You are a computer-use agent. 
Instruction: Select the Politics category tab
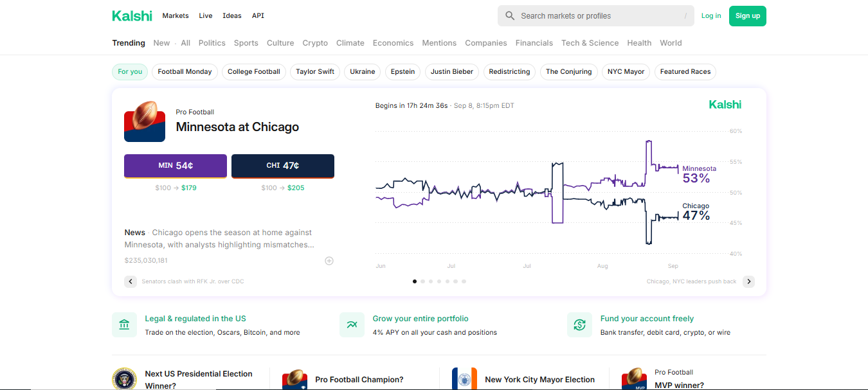tap(212, 43)
